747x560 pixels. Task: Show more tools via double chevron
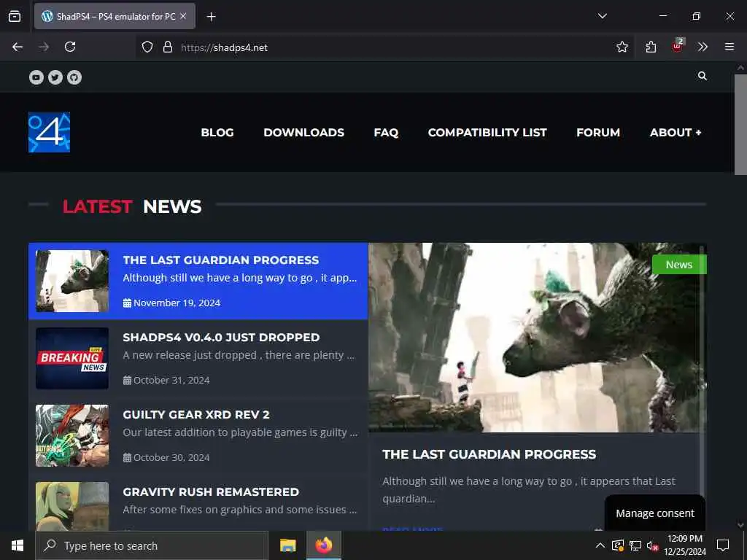[x=703, y=47]
